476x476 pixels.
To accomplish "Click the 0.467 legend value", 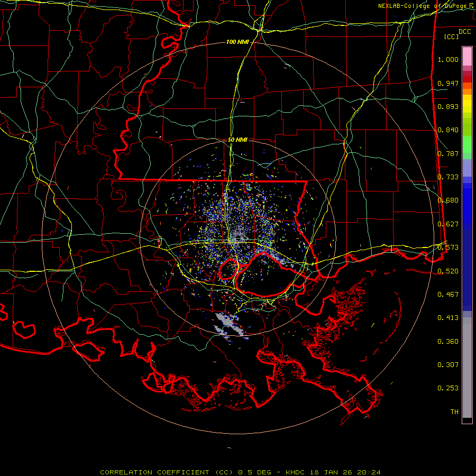I will (x=448, y=294).
